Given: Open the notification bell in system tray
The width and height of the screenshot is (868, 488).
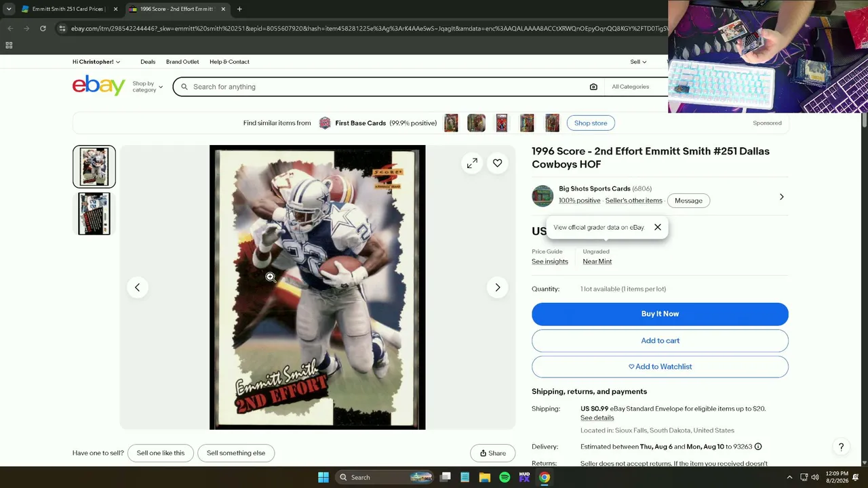Looking at the screenshot, I should (856, 477).
